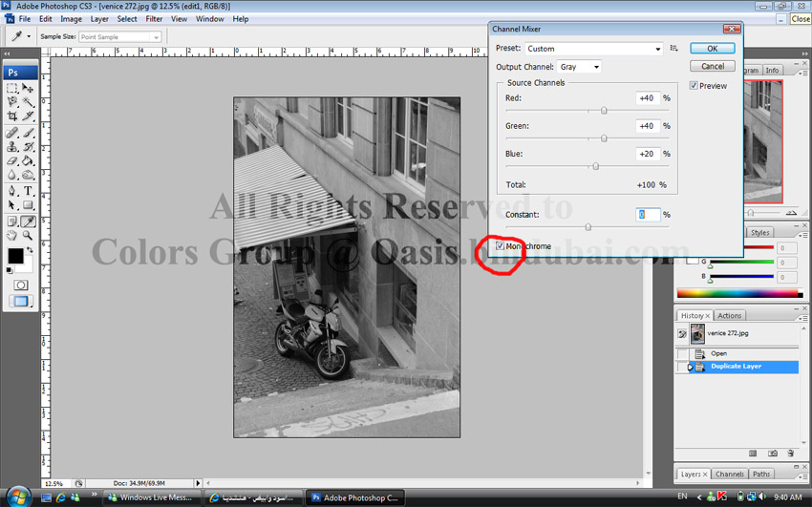Select the Rectangular Marquee tool
812x507 pixels.
pos(12,89)
